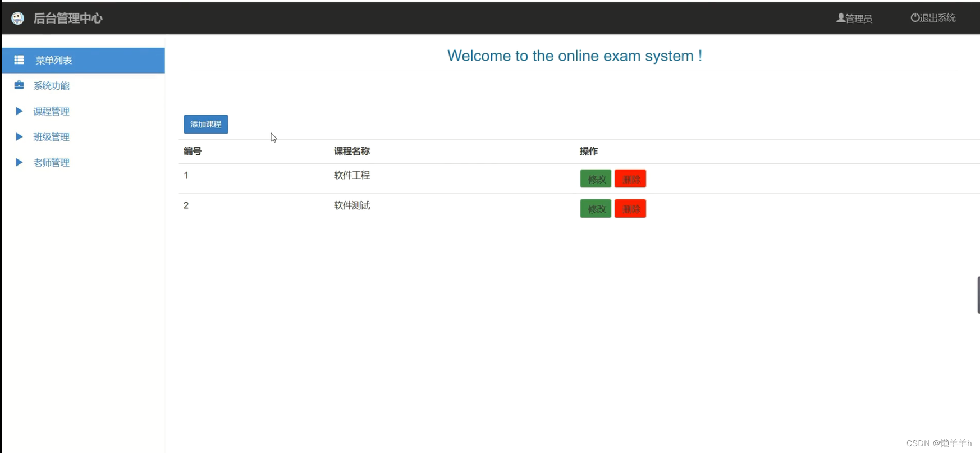
Task: Click the Welcome to the online exam system heading
Action: (575, 56)
